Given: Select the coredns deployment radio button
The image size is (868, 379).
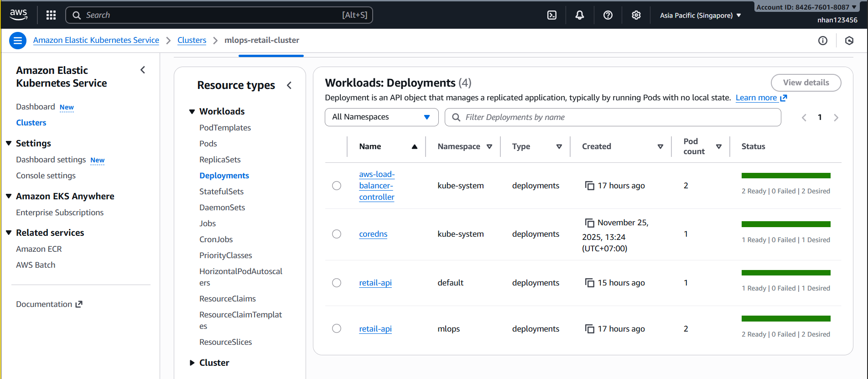Looking at the screenshot, I should point(337,234).
